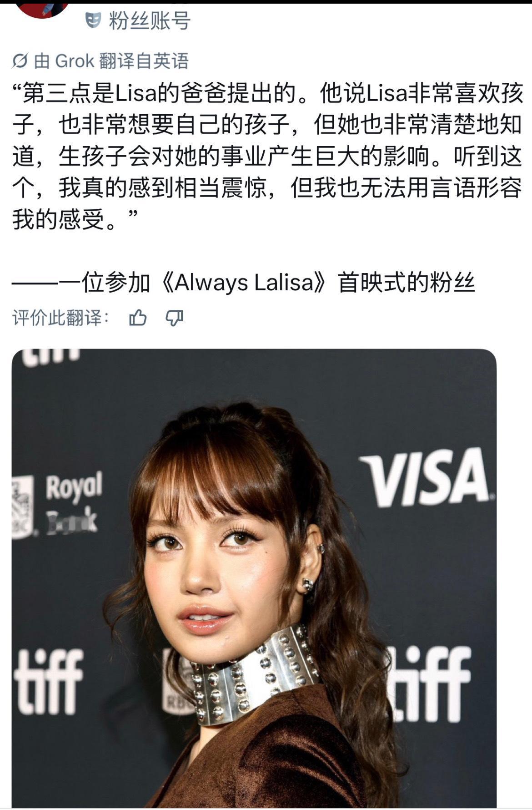Tap the first line starting with 第三点是Lisa的爸爸
This screenshot has width=532, height=810.
pyautogui.click(x=268, y=93)
